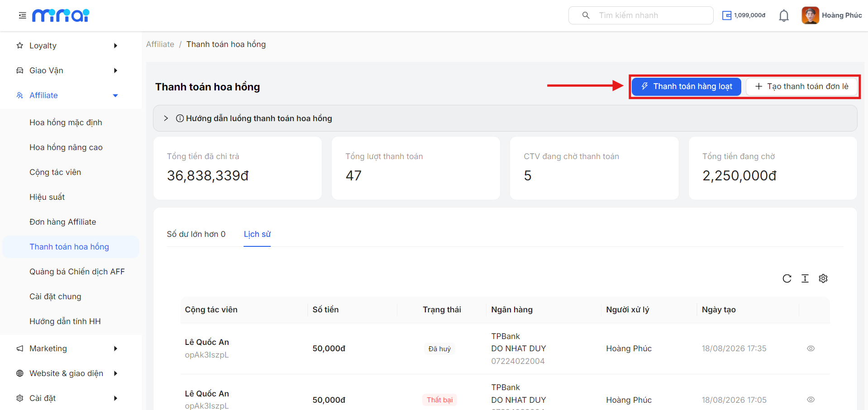868x410 pixels.
Task: Change table row height density
Action: (x=805, y=278)
